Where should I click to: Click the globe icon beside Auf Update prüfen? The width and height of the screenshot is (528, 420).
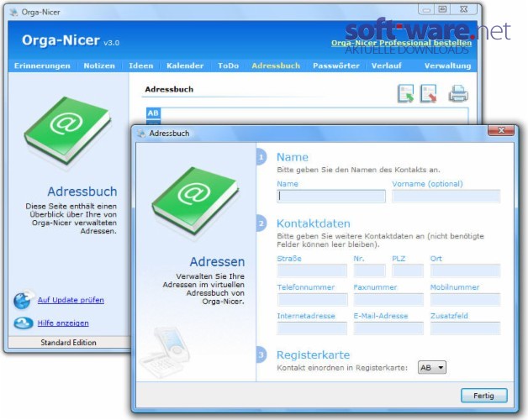[x=23, y=300]
